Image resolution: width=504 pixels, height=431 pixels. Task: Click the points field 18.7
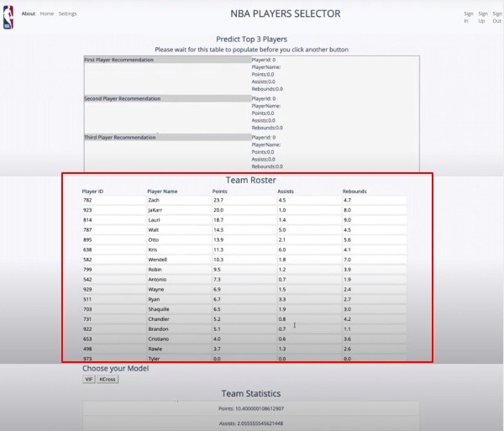coord(244,220)
